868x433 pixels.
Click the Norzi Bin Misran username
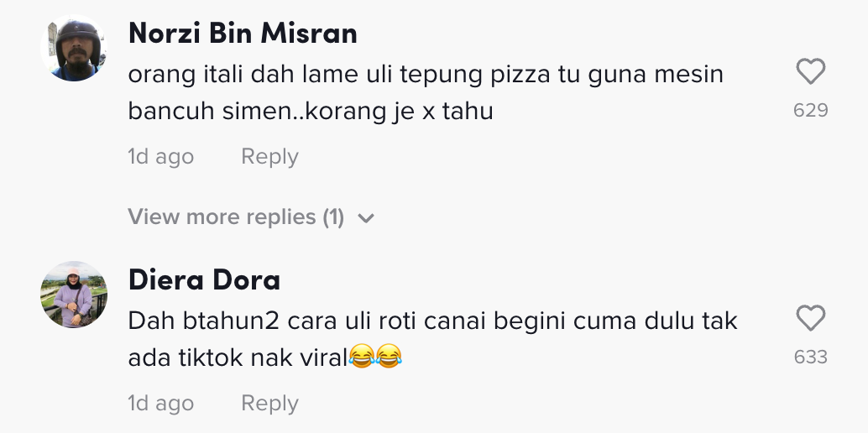[x=243, y=33]
